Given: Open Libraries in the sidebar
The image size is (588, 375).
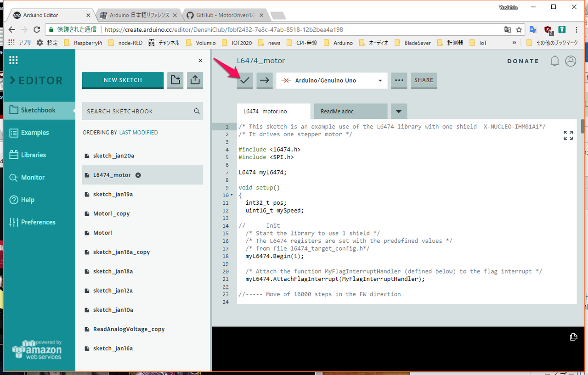Looking at the screenshot, I should pos(33,155).
